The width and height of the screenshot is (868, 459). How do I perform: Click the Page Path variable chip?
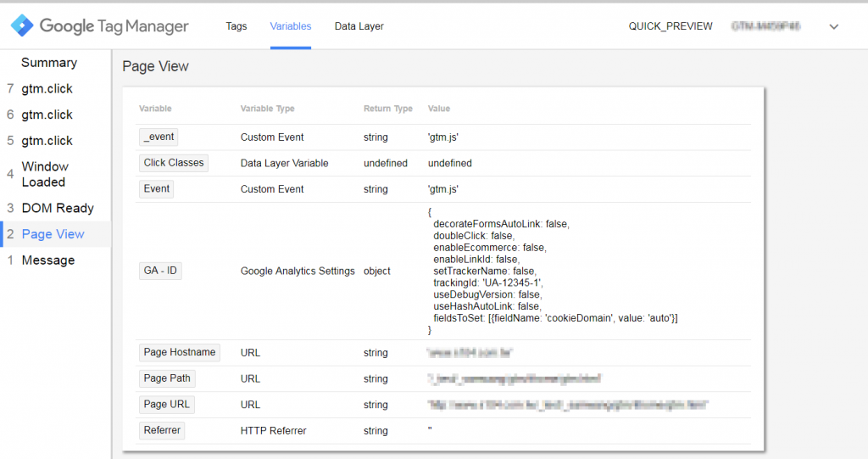pos(167,378)
